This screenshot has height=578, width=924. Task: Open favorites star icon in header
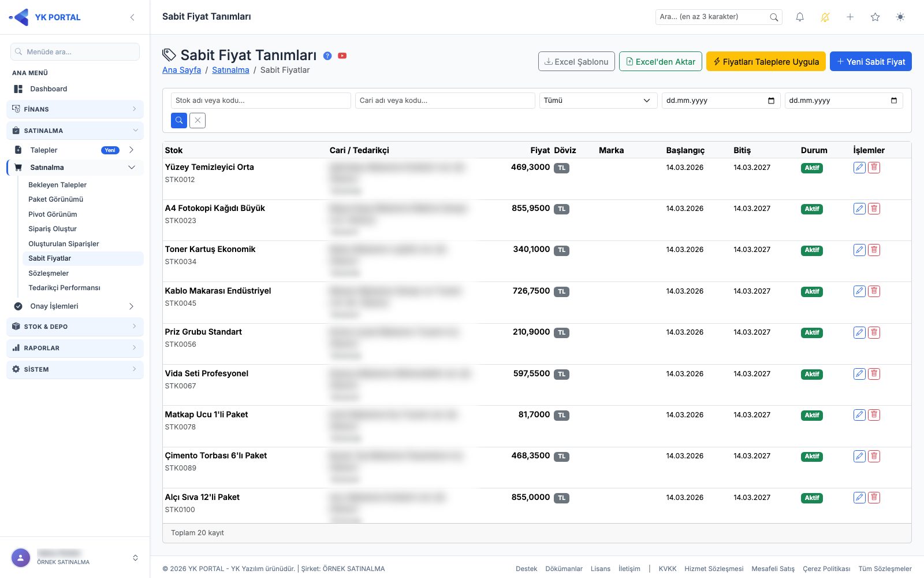(875, 17)
